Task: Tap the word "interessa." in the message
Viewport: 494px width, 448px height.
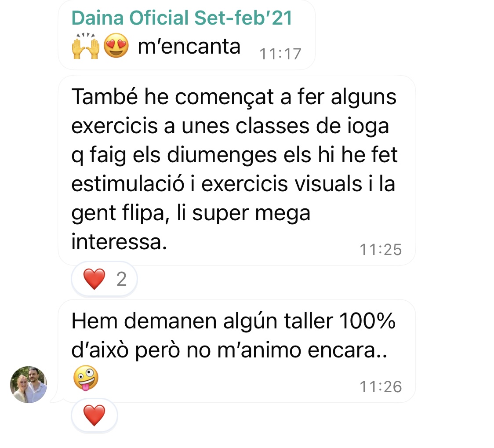Action: 119,242
